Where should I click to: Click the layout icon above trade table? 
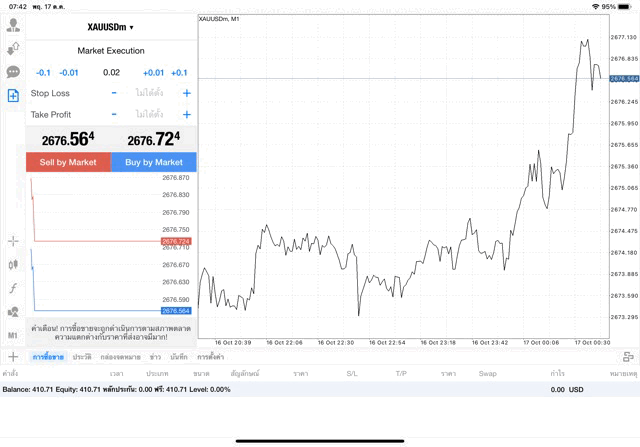[628, 356]
